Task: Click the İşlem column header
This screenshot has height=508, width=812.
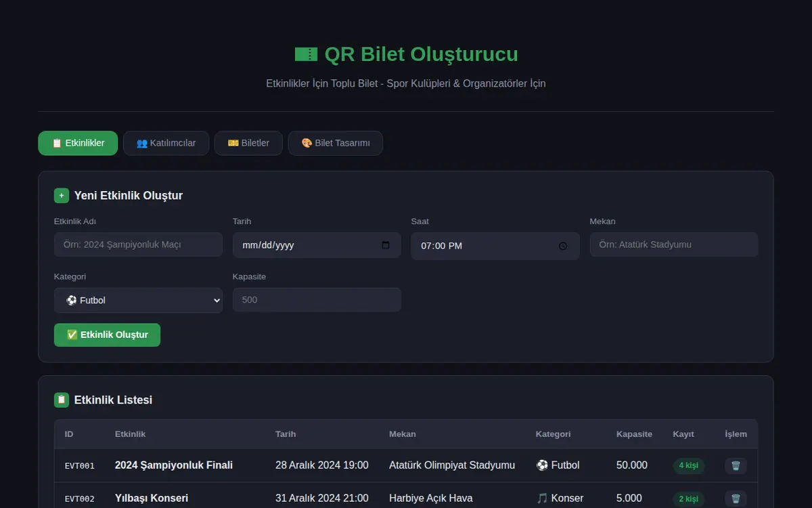Action: (x=736, y=434)
